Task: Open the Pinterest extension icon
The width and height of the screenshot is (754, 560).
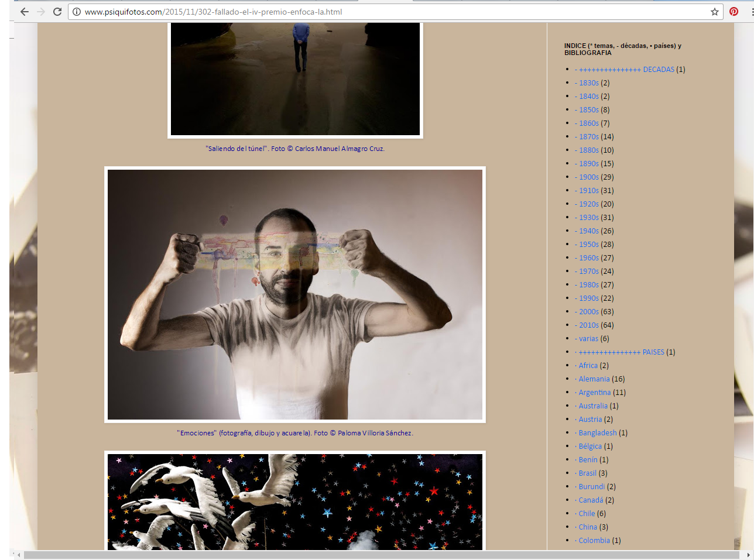Action: click(734, 12)
